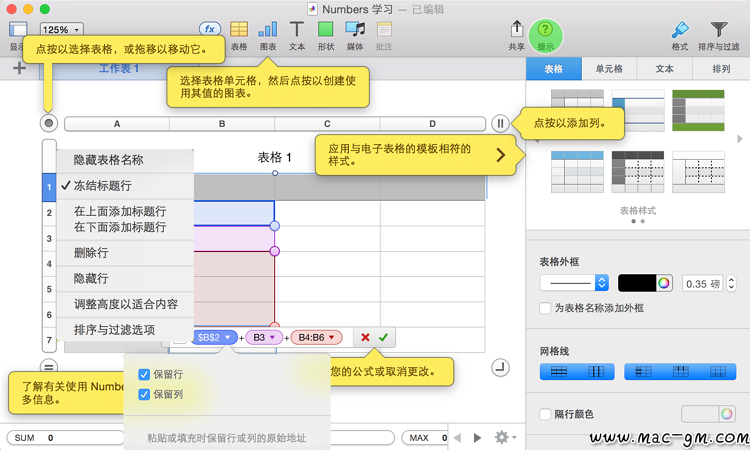Screen dimensions: 750x450
Task: Open border line style dropdown
Action: click(x=574, y=283)
